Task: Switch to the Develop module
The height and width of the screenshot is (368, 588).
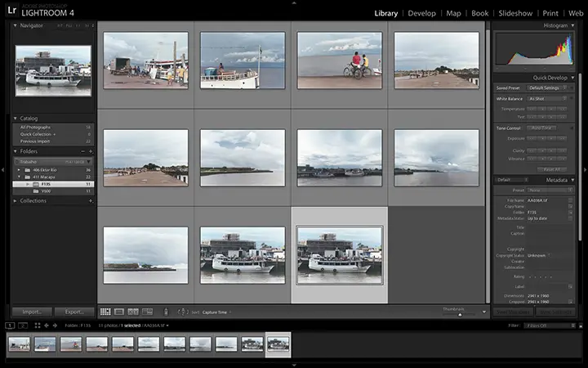Action: [422, 13]
